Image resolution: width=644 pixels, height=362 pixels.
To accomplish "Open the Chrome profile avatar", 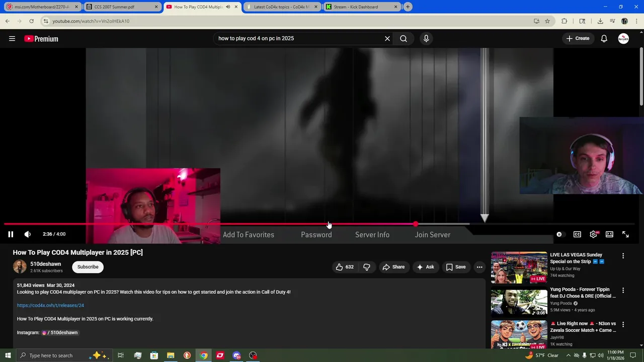I will click(x=624, y=21).
